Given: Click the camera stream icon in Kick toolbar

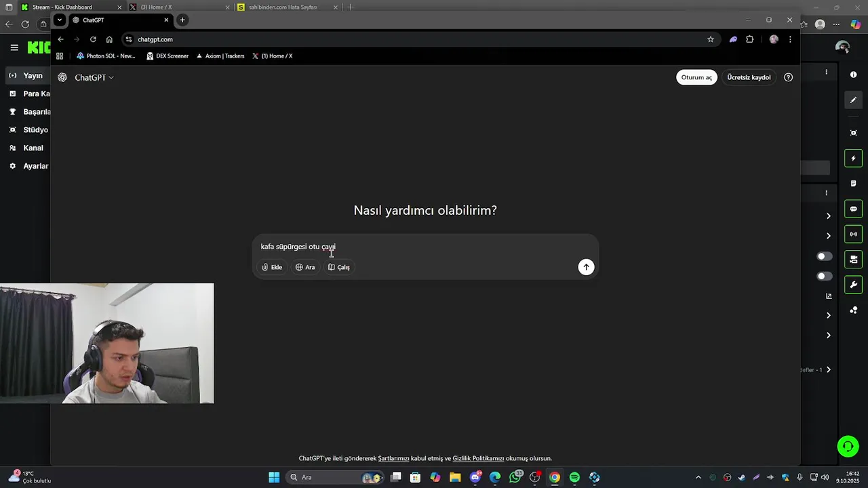Looking at the screenshot, I should (854, 259).
